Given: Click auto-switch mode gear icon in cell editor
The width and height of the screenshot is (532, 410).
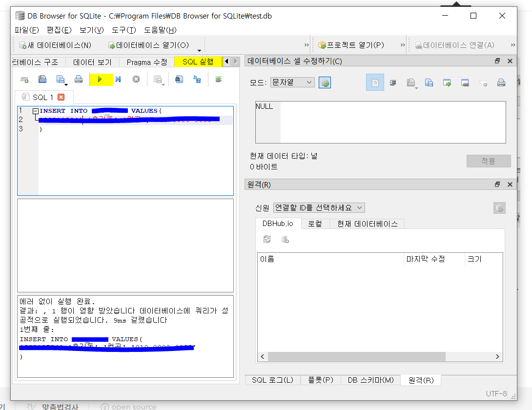Looking at the screenshot, I should tap(325, 82).
